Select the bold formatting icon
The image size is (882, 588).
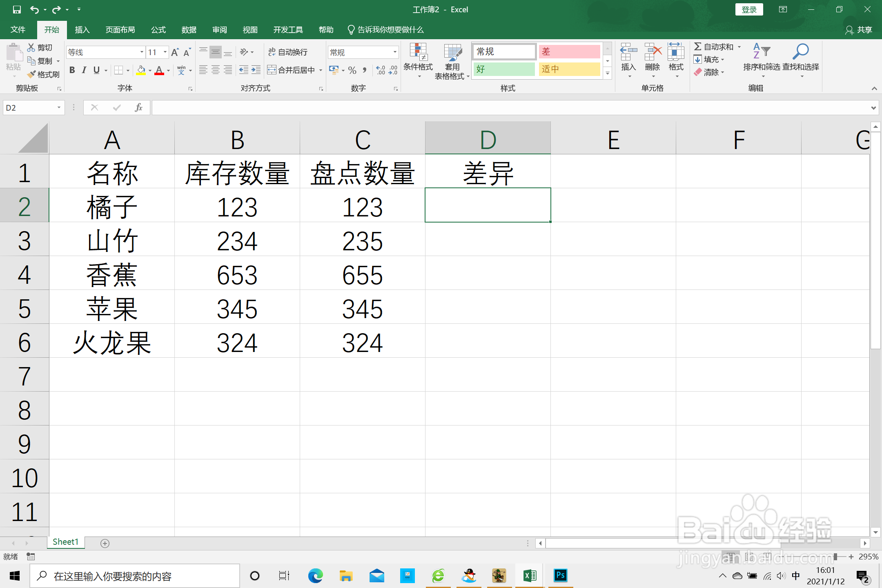click(72, 70)
